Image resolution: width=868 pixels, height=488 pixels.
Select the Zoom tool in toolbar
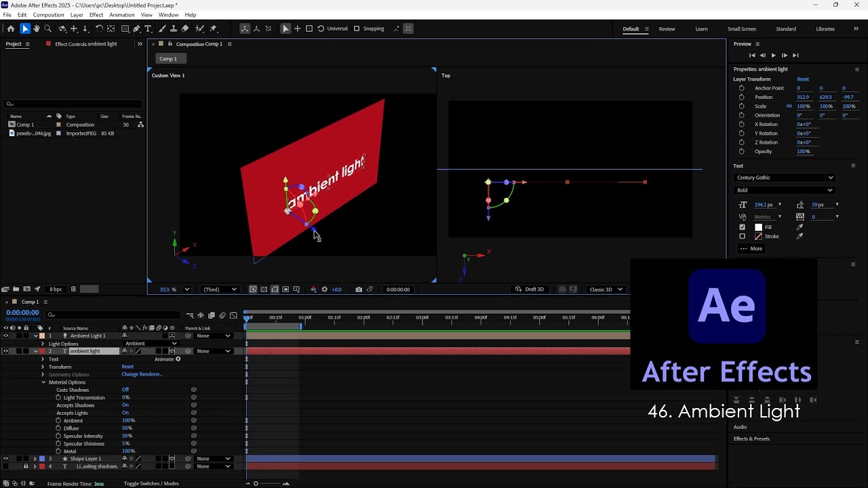(x=48, y=28)
